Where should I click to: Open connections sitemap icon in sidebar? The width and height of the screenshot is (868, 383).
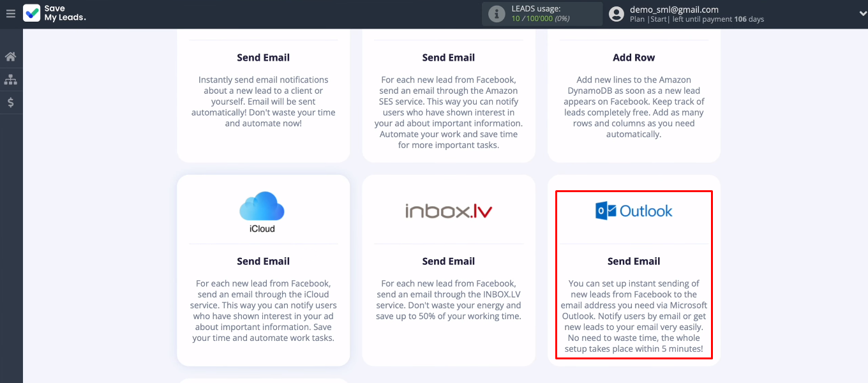(x=11, y=80)
